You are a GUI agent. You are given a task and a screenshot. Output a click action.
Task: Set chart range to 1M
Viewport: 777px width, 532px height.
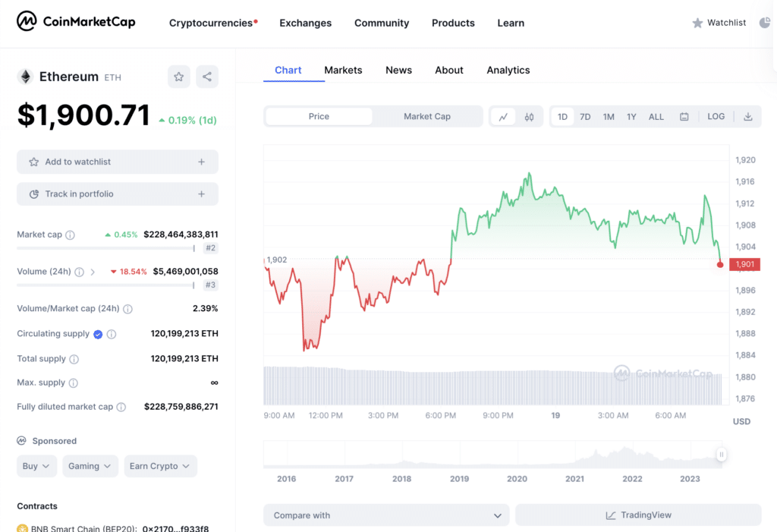(609, 117)
